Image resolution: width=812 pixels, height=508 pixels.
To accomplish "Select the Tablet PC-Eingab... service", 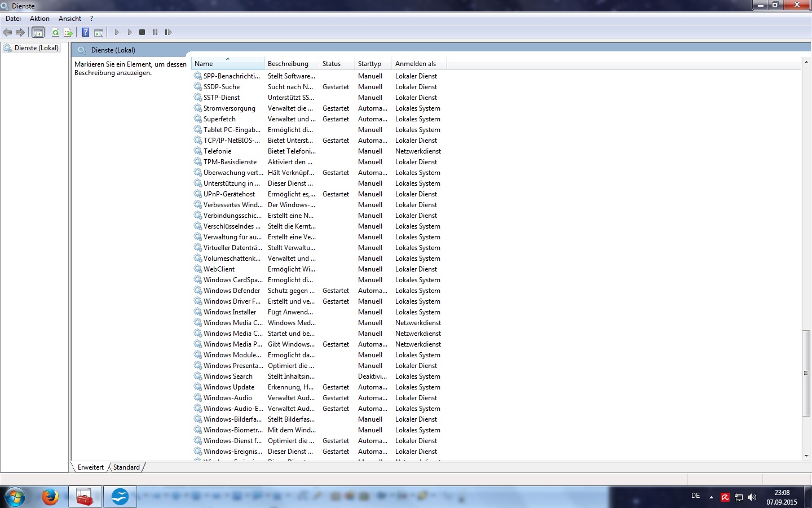I will point(232,129).
